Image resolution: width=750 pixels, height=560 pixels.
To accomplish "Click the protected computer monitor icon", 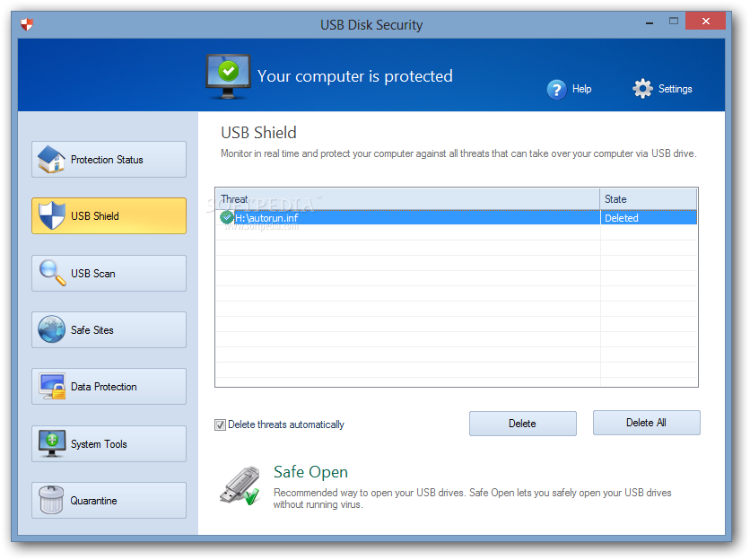I will pos(228,74).
